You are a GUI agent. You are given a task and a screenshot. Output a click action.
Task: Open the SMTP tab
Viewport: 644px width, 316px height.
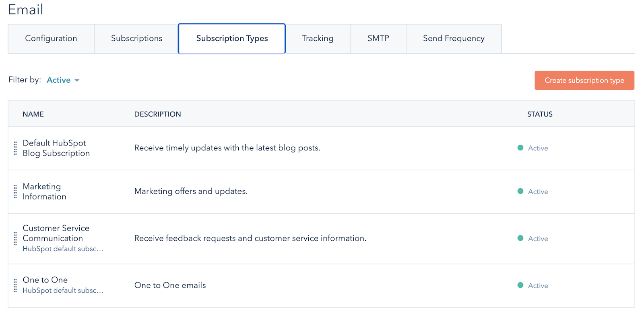[x=378, y=39]
